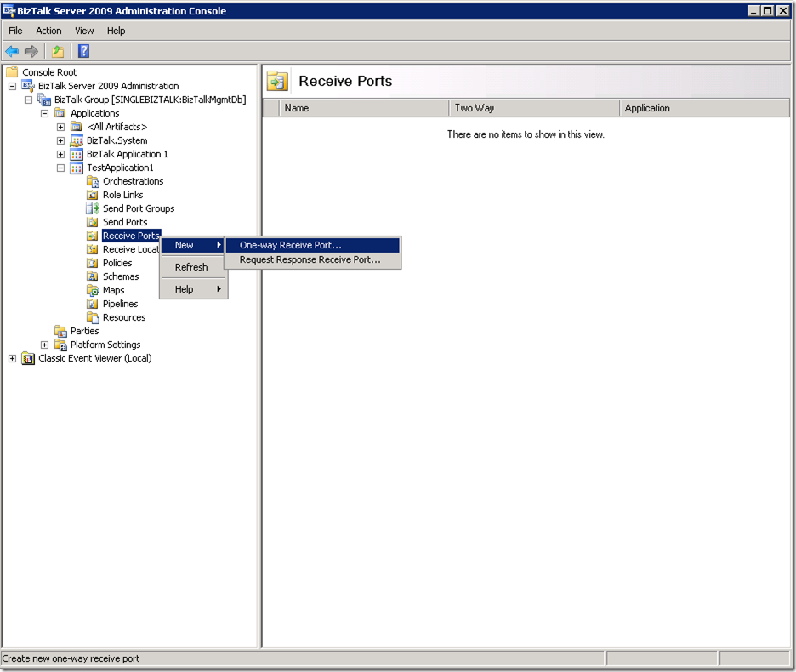Expand the Platform Settings node

point(45,345)
